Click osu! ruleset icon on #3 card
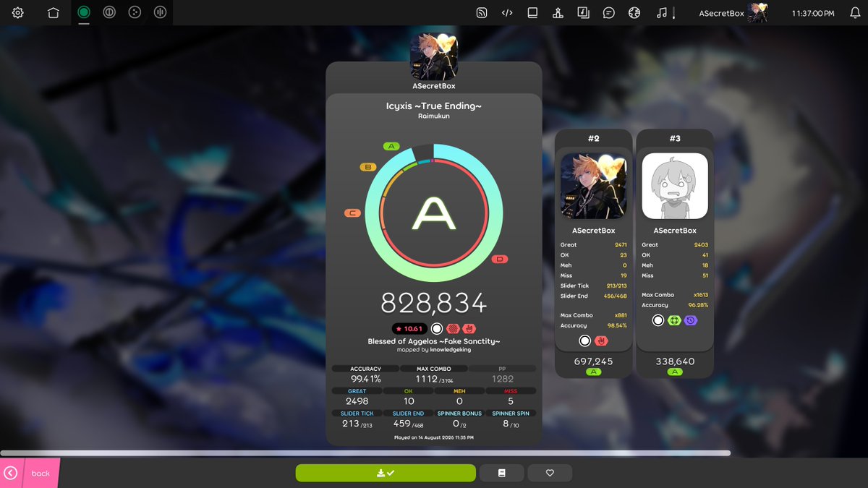 658,320
